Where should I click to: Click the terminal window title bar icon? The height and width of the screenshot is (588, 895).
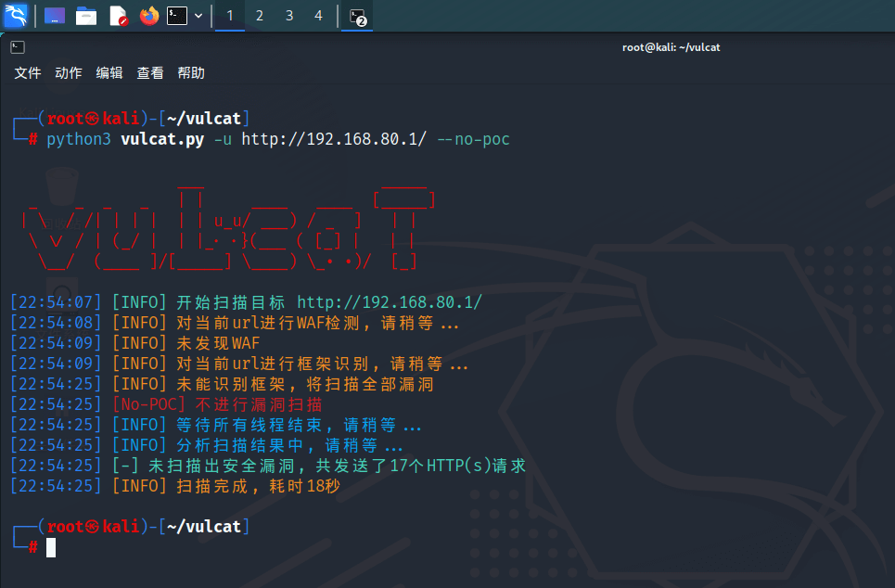pyautogui.click(x=18, y=47)
